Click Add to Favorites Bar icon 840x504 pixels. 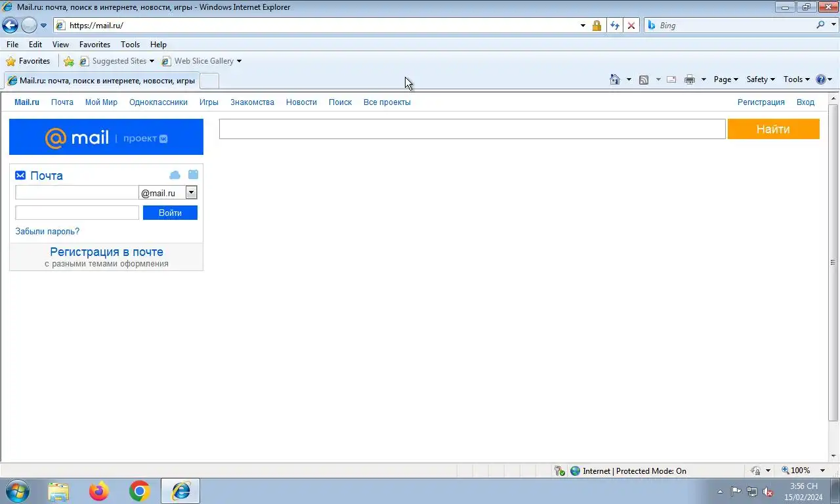tap(69, 61)
